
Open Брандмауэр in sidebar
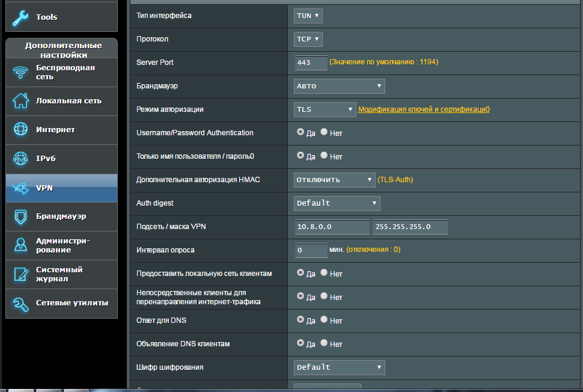point(62,217)
